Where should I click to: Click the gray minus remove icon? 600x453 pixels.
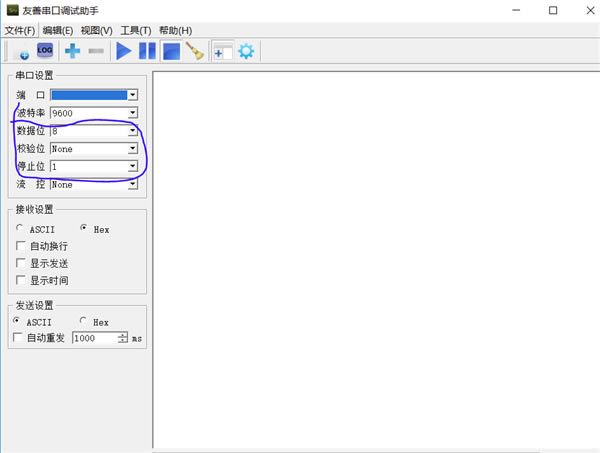(96, 50)
